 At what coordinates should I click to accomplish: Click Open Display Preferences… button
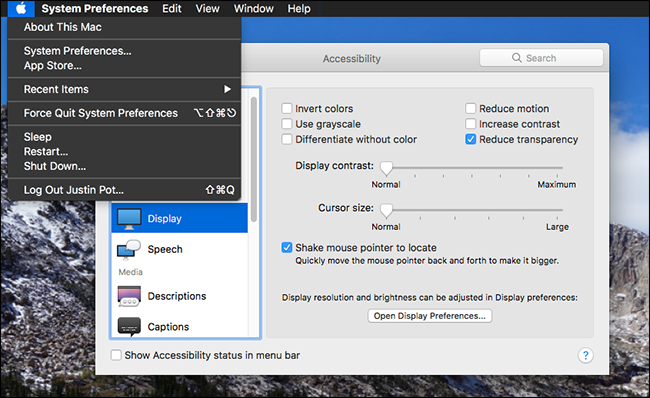point(429,316)
